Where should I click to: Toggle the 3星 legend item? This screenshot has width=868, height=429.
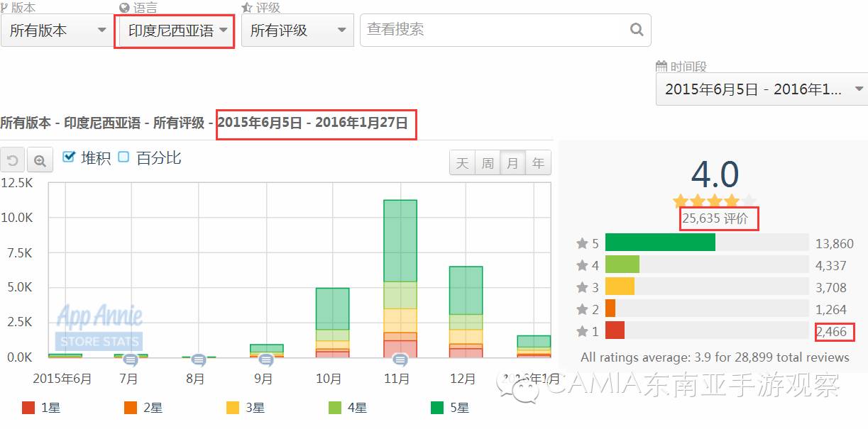pyautogui.click(x=246, y=408)
